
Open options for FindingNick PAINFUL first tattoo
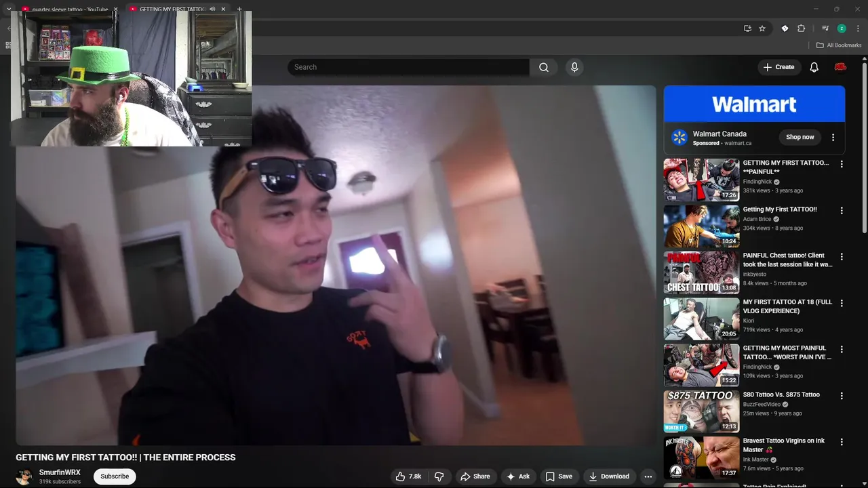(842, 164)
